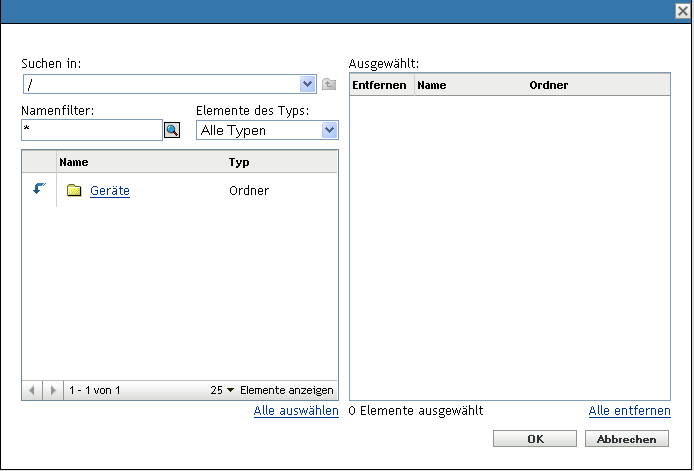Click the Alle entfernen link
The image size is (694, 471).
point(630,410)
